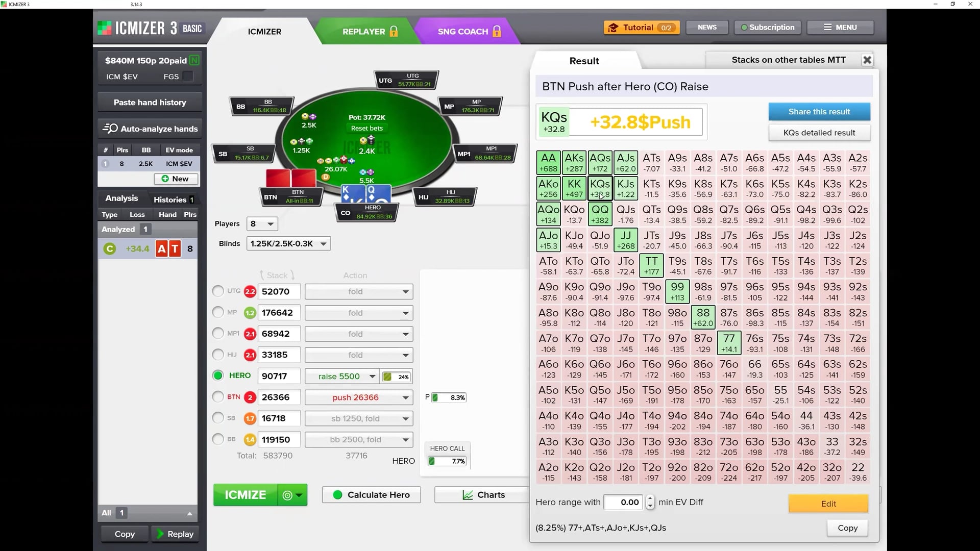Image resolution: width=980 pixels, height=551 pixels.
Task: Click the Copy icon bottom left
Action: 124,534
